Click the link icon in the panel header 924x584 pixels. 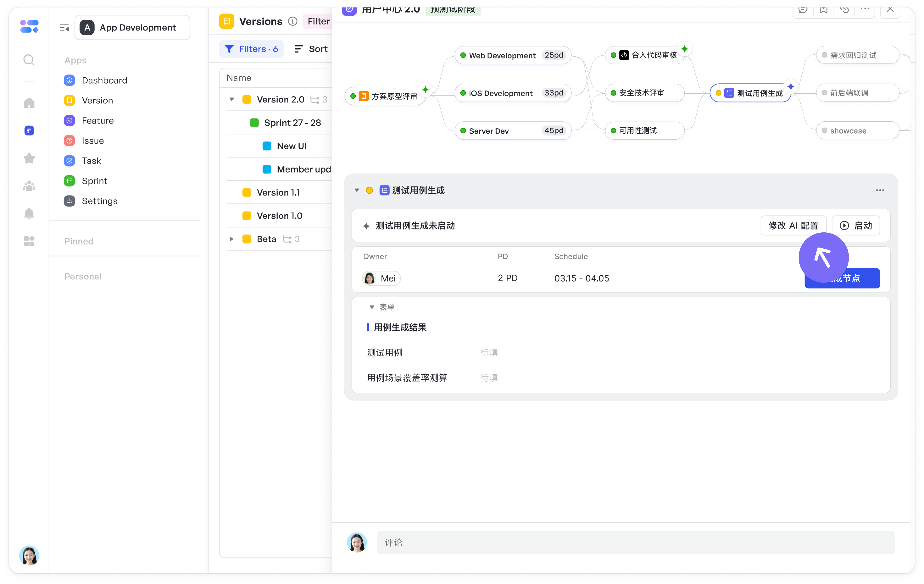point(844,9)
